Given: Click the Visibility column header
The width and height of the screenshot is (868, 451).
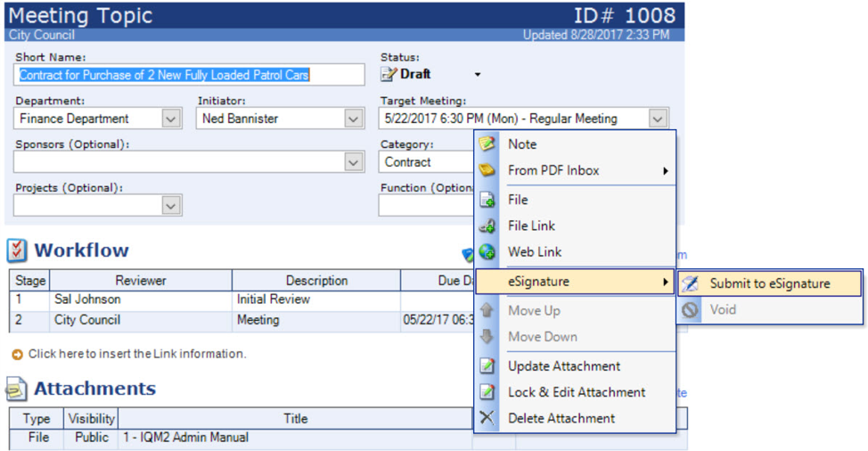Looking at the screenshot, I should click(x=91, y=419).
